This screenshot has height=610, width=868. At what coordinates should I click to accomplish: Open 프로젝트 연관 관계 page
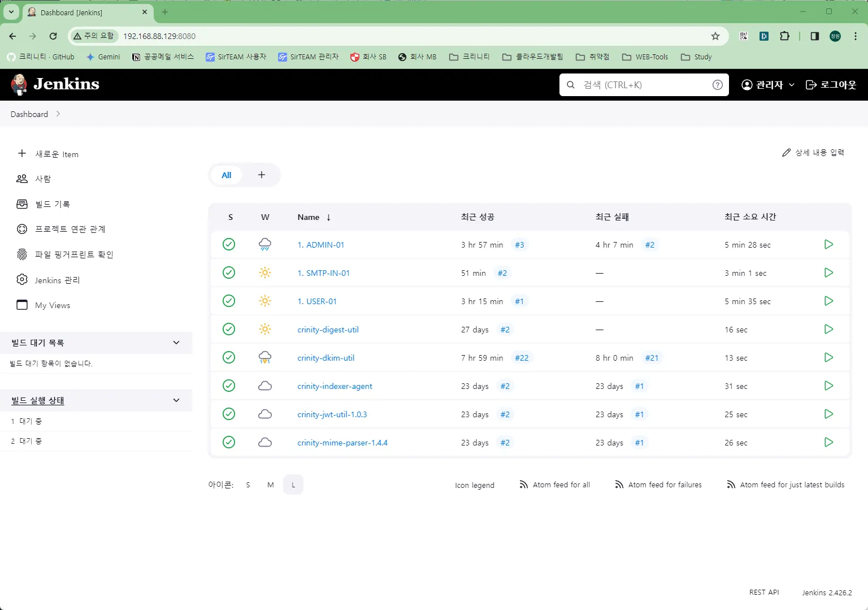(x=61, y=229)
